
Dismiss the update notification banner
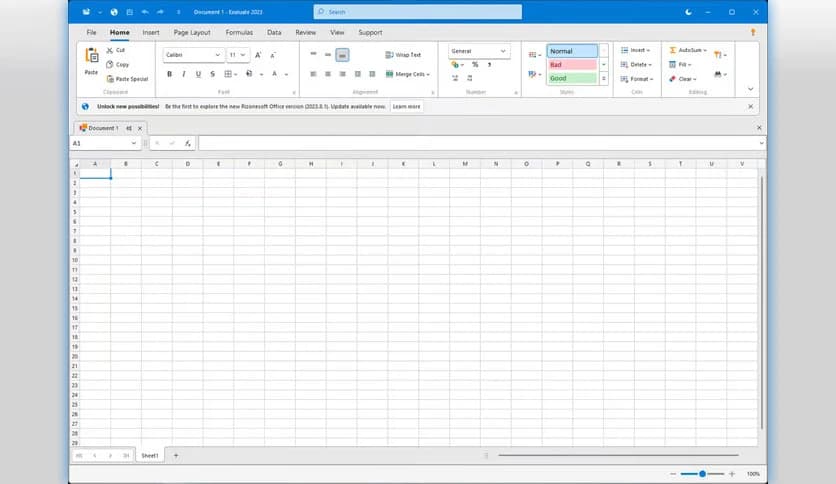751,107
